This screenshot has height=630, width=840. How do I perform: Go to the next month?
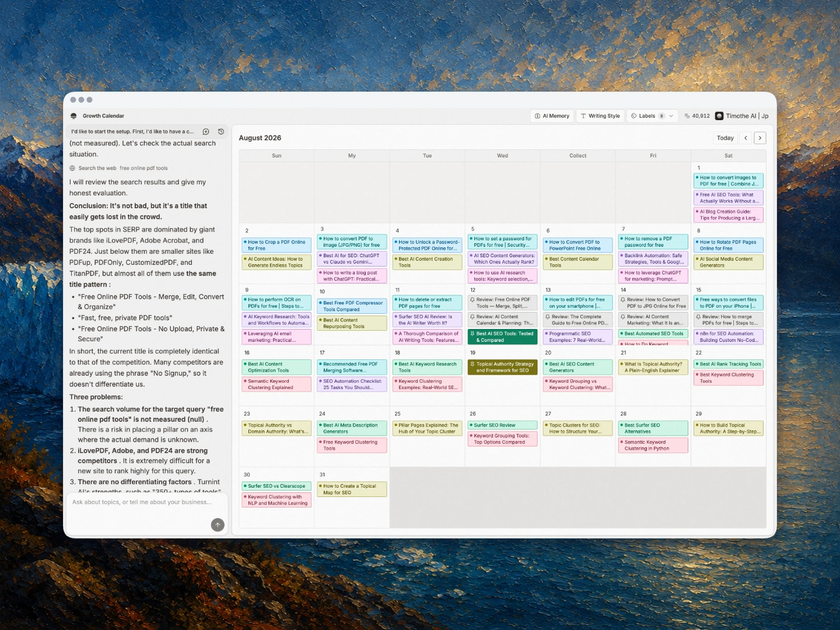[759, 138]
